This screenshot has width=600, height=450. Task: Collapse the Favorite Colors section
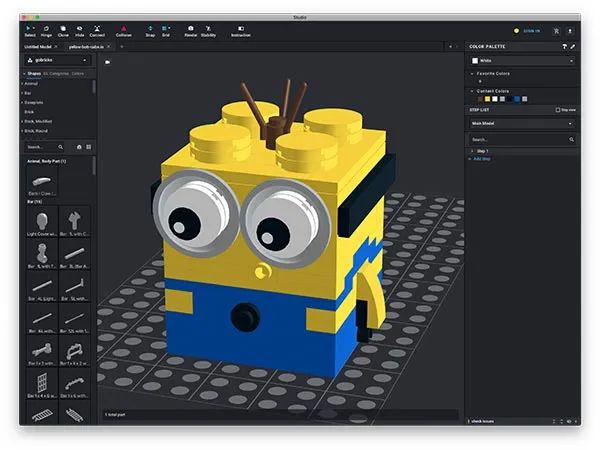click(472, 73)
